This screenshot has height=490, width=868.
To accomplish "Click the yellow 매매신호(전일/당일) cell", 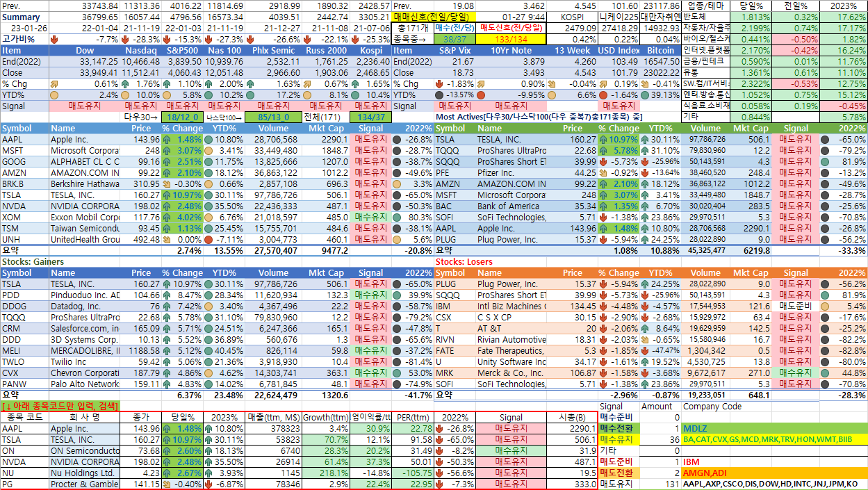I will coord(435,17).
